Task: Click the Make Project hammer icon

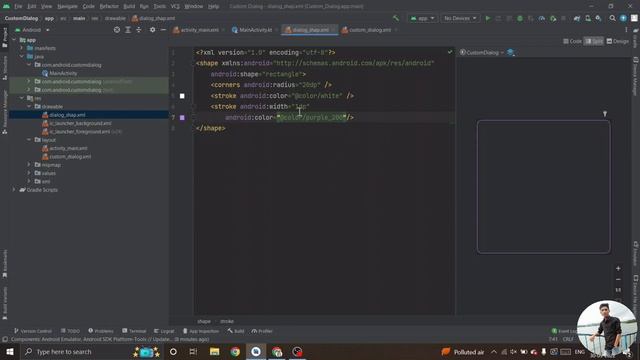Action: (x=396, y=18)
